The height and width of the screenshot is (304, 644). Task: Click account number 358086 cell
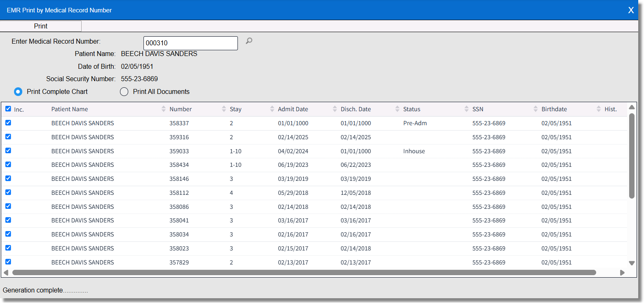click(179, 207)
